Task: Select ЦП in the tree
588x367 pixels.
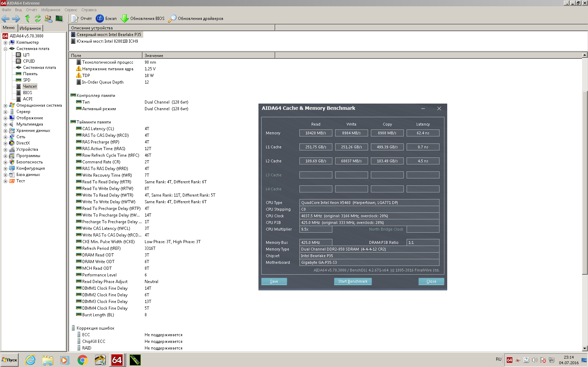Action: point(26,55)
